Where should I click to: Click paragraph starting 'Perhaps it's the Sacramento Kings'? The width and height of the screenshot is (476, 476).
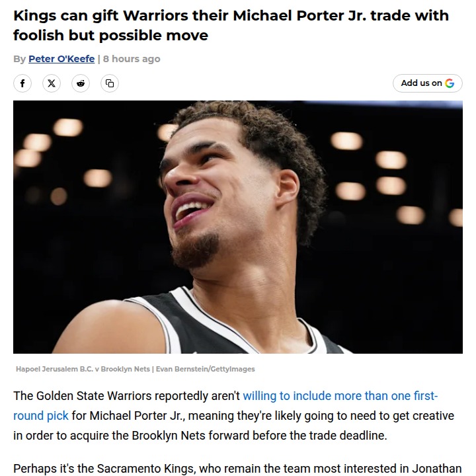(237, 469)
